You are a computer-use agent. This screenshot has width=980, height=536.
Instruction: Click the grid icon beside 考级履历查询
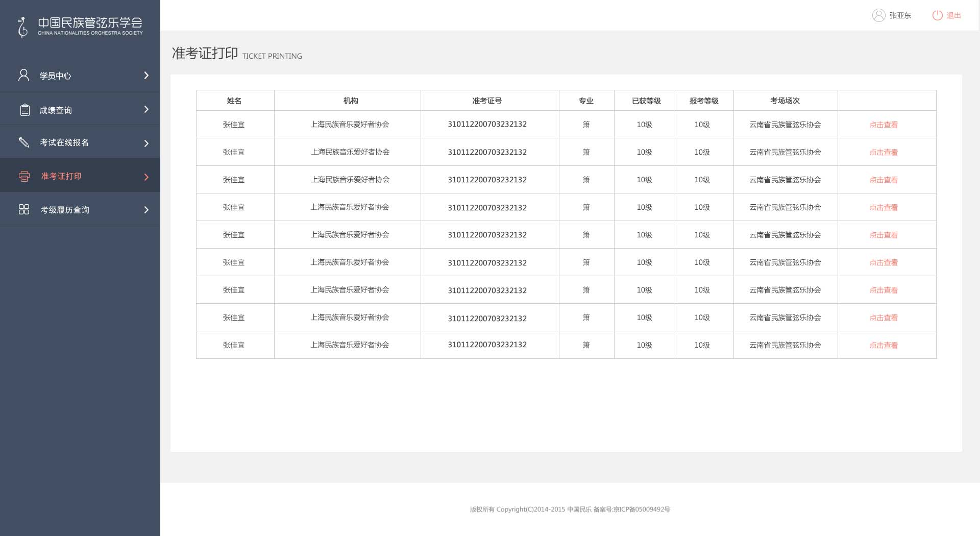(x=24, y=210)
